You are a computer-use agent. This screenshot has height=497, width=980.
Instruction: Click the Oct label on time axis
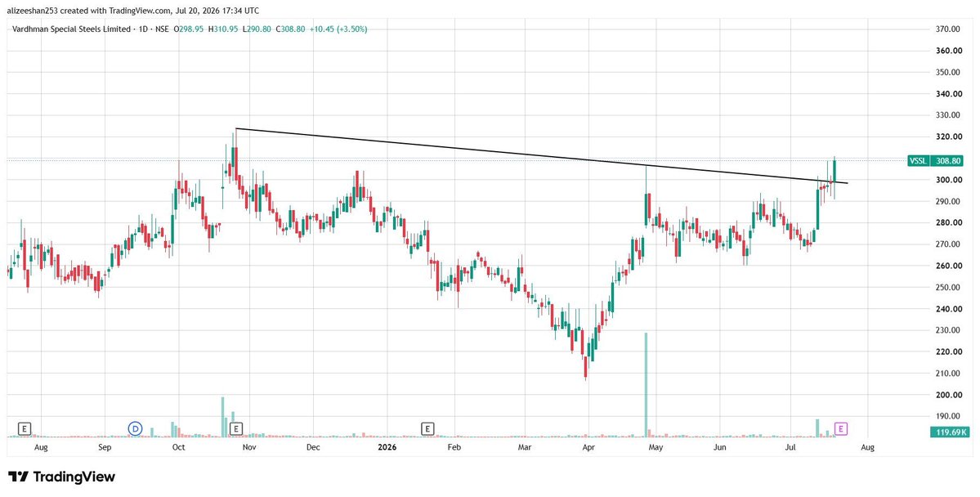pos(179,448)
